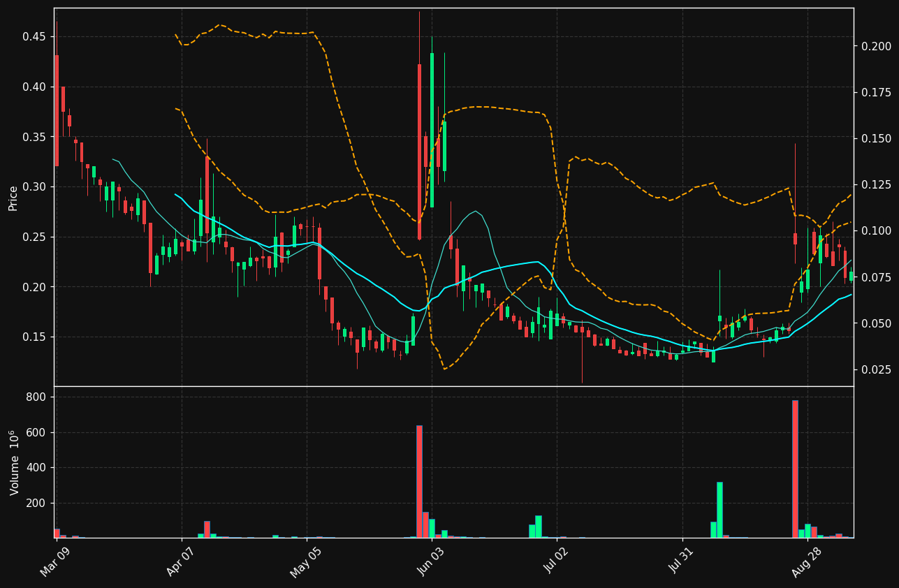Screen dimensions: 899x588
Task: Click the "600" volume axis tick
Action: click(38, 432)
